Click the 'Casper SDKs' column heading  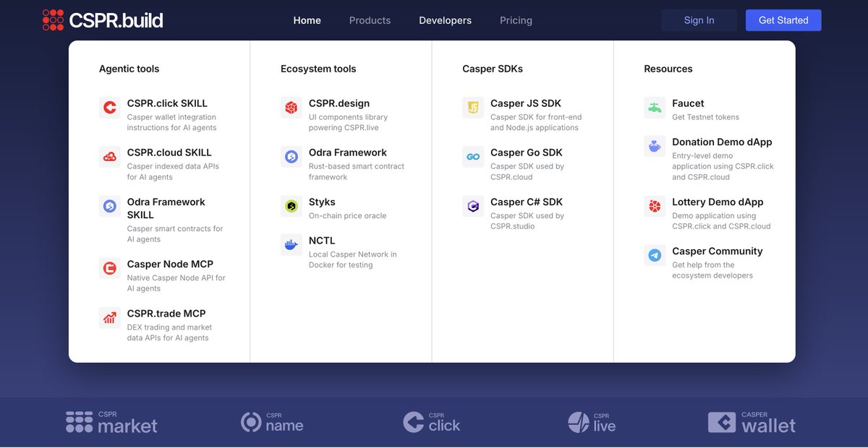coord(493,69)
